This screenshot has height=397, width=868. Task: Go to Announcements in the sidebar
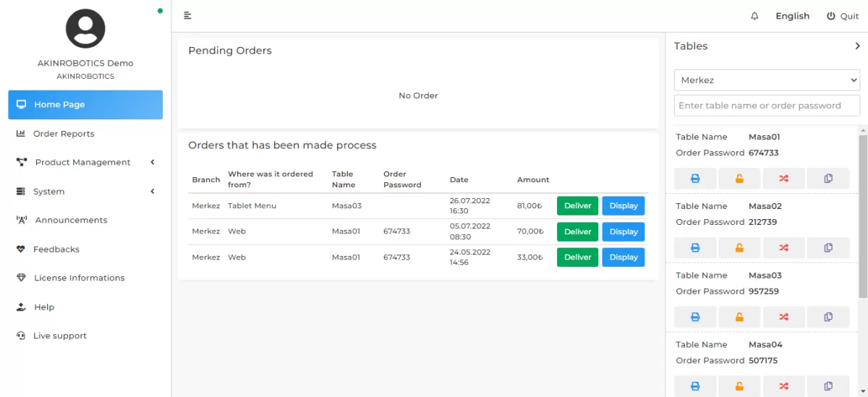71,220
